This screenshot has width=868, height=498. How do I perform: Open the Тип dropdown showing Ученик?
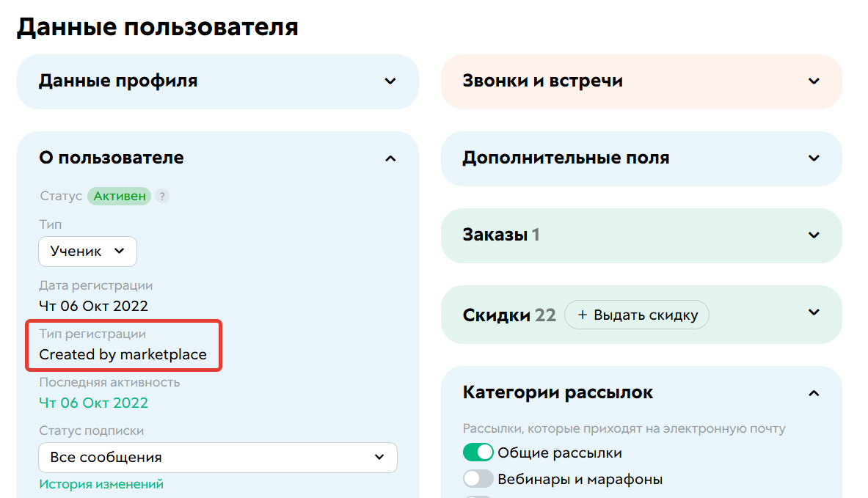tap(87, 251)
